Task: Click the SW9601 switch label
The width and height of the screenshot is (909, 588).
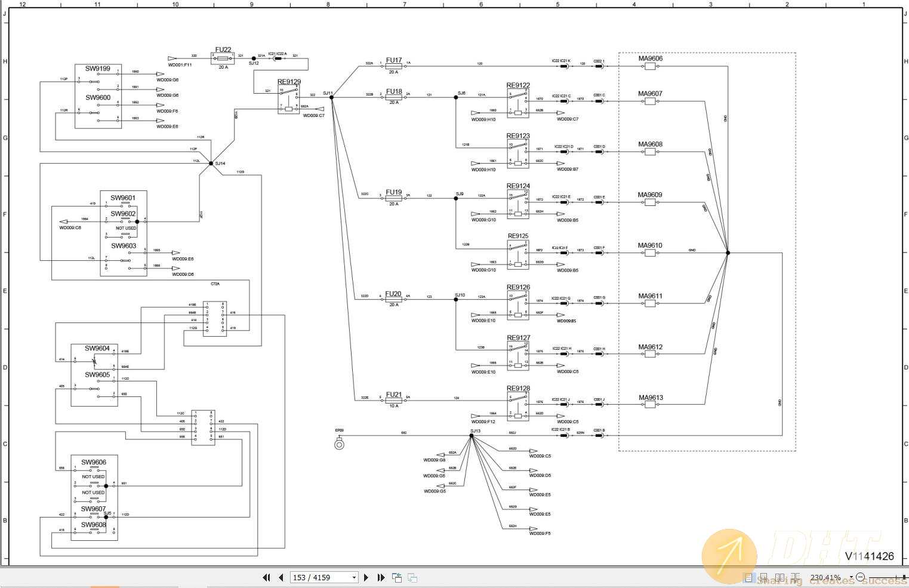Action: 123,198
